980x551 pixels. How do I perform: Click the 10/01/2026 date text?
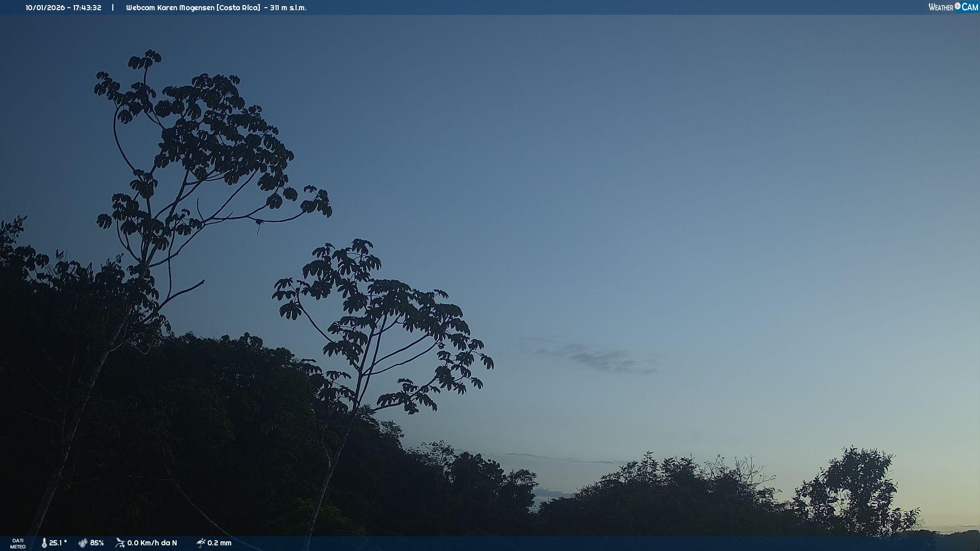45,8
